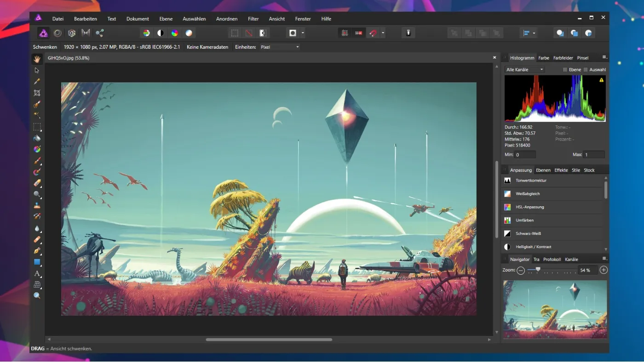Switch to the Ebenen tab

click(543, 170)
